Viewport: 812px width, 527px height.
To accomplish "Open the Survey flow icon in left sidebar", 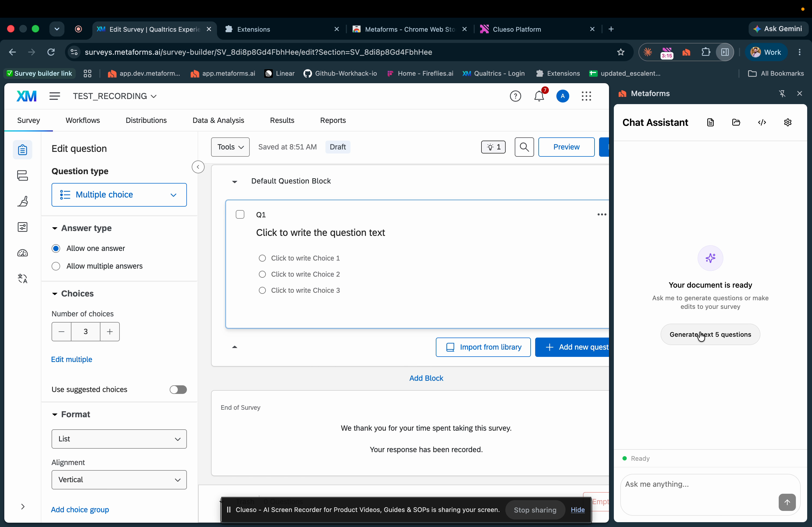I will (23, 175).
